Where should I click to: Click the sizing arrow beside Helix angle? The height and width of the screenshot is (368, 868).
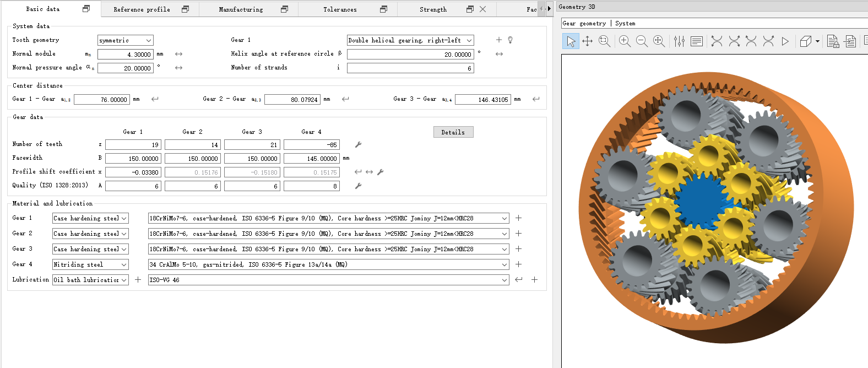(499, 54)
